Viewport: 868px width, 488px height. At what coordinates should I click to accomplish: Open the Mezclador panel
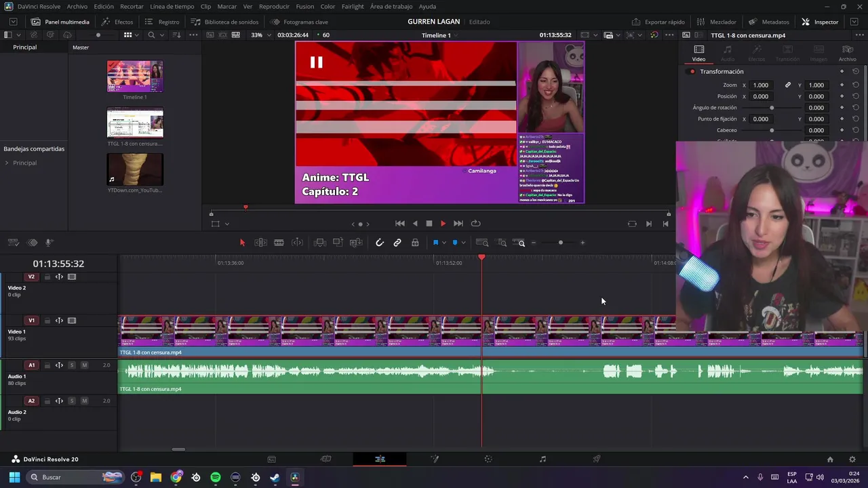(x=717, y=22)
